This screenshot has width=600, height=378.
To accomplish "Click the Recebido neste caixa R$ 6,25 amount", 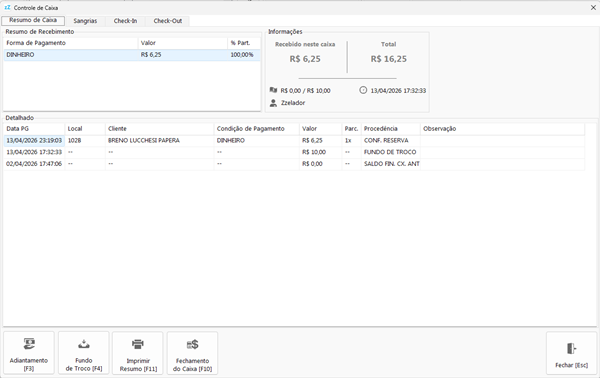I will click(305, 59).
